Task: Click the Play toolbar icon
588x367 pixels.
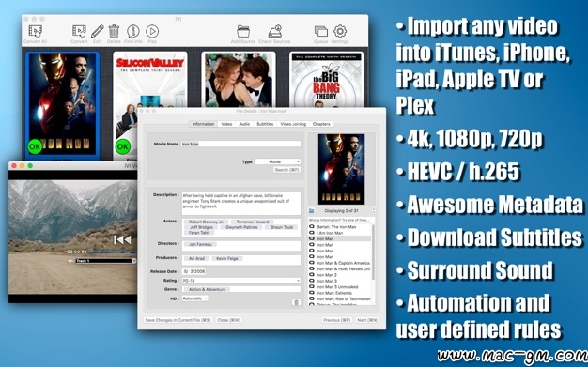Action: 152,31
